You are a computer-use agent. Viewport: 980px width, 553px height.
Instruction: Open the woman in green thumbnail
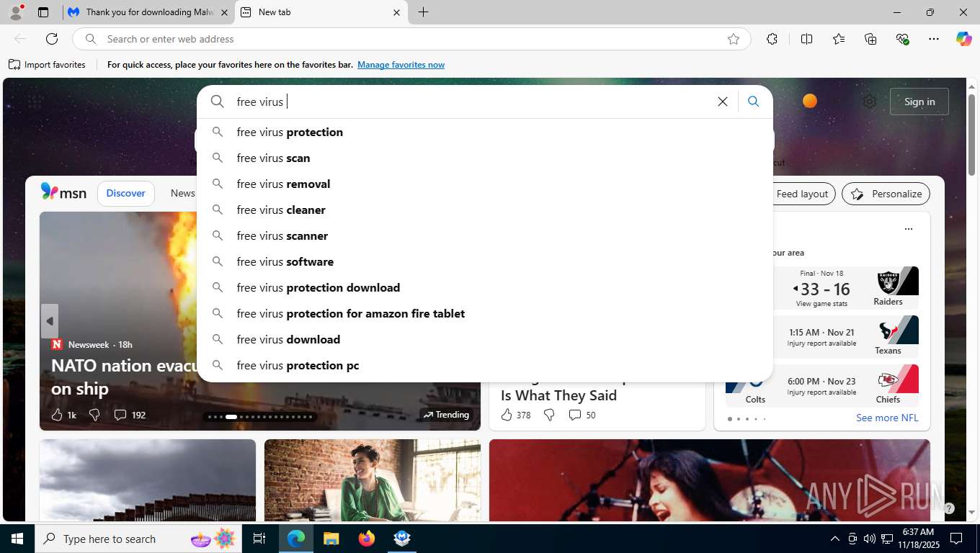click(373, 480)
